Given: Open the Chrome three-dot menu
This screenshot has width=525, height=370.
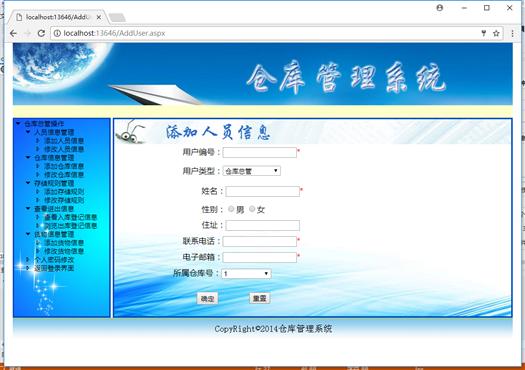Looking at the screenshot, I should tap(512, 33).
